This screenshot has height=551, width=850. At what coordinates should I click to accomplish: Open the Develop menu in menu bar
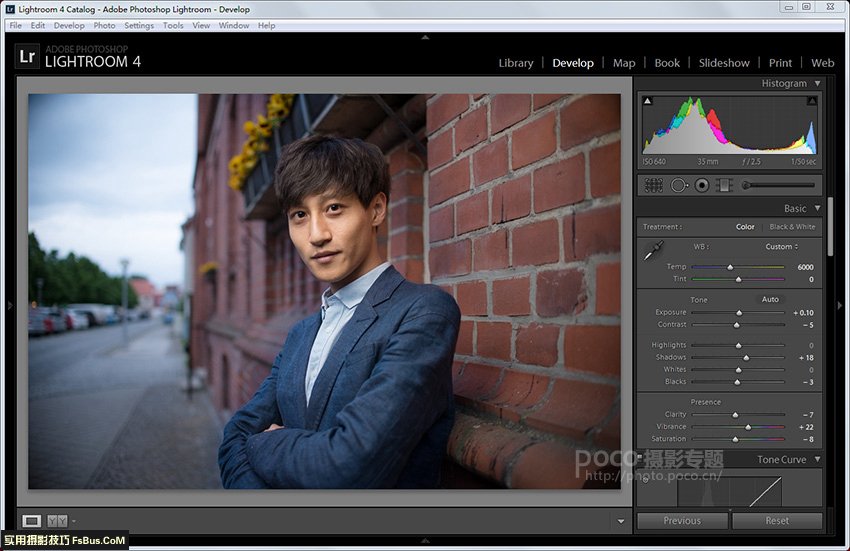pos(69,26)
